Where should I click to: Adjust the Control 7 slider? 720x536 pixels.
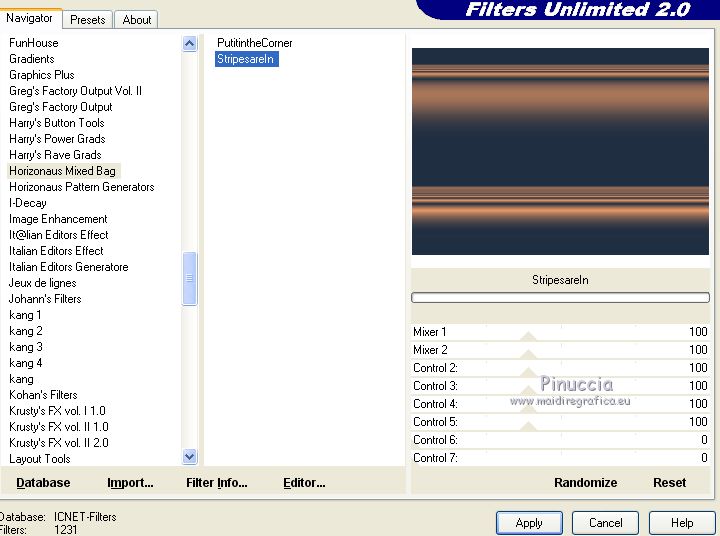click(x=560, y=458)
